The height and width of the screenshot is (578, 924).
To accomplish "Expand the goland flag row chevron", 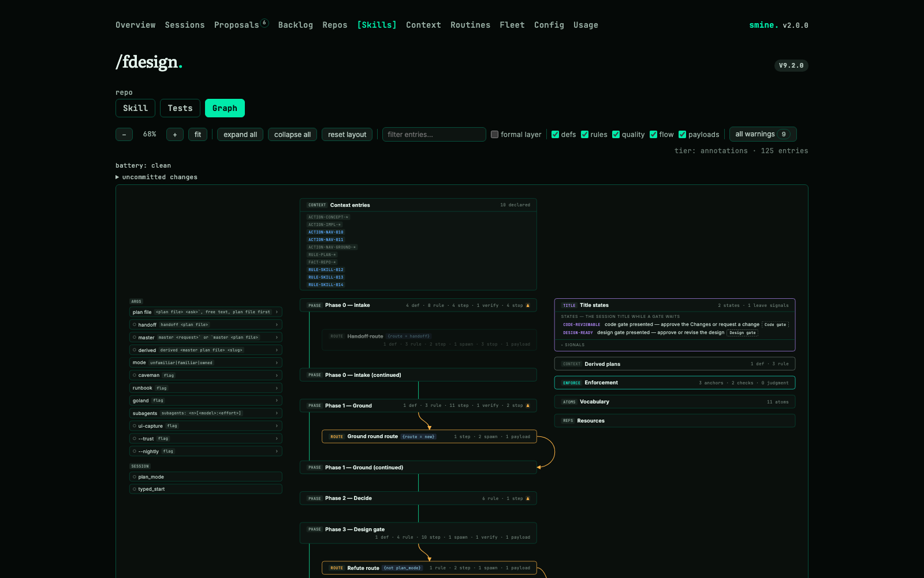I will 277,401.
